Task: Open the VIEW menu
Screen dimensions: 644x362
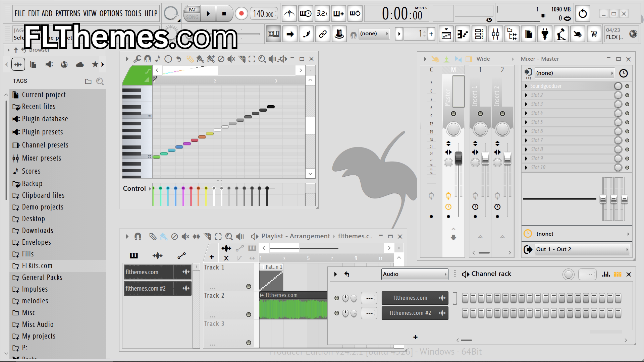Action: (90, 13)
